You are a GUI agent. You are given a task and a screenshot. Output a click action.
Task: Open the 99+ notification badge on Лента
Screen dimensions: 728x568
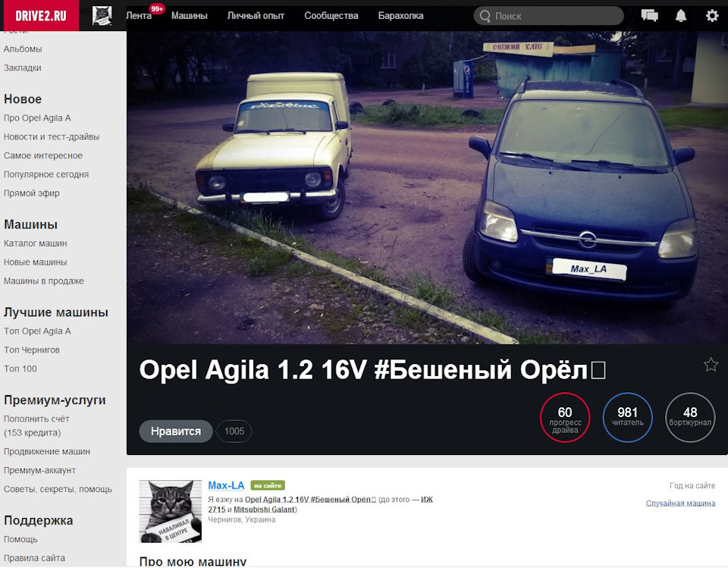click(x=157, y=8)
